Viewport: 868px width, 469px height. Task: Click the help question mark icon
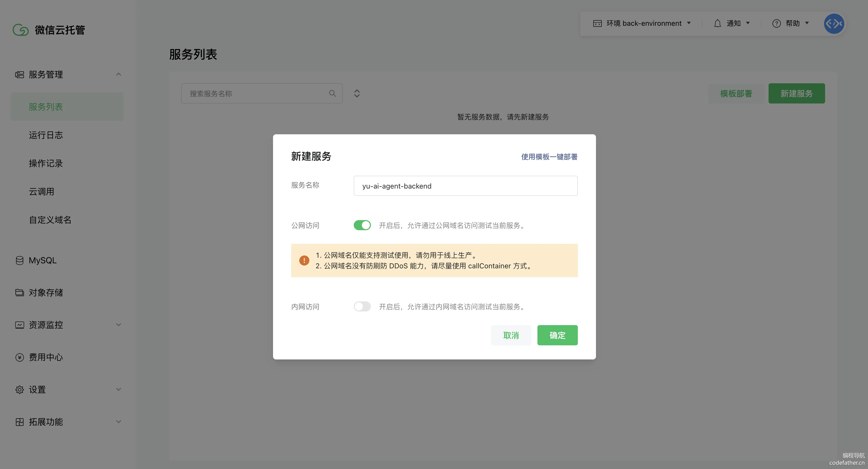point(776,23)
